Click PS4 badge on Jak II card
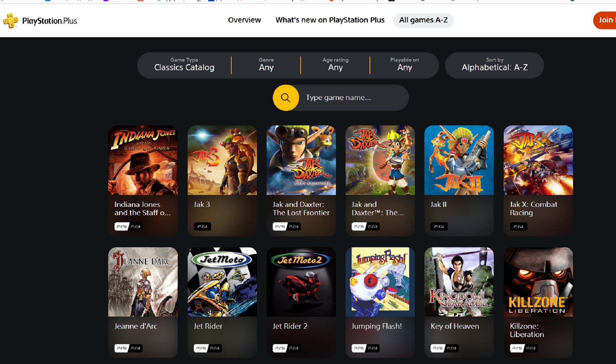Screen dimensions: 616x364 point(439,226)
